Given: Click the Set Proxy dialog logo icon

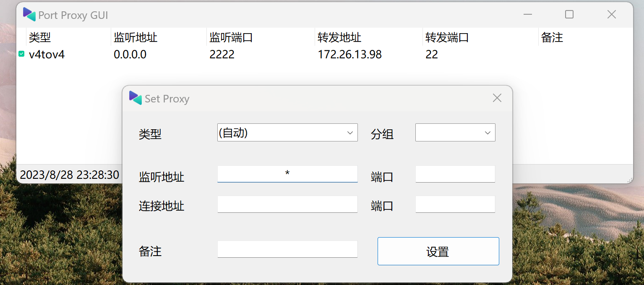Looking at the screenshot, I should pos(135,98).
